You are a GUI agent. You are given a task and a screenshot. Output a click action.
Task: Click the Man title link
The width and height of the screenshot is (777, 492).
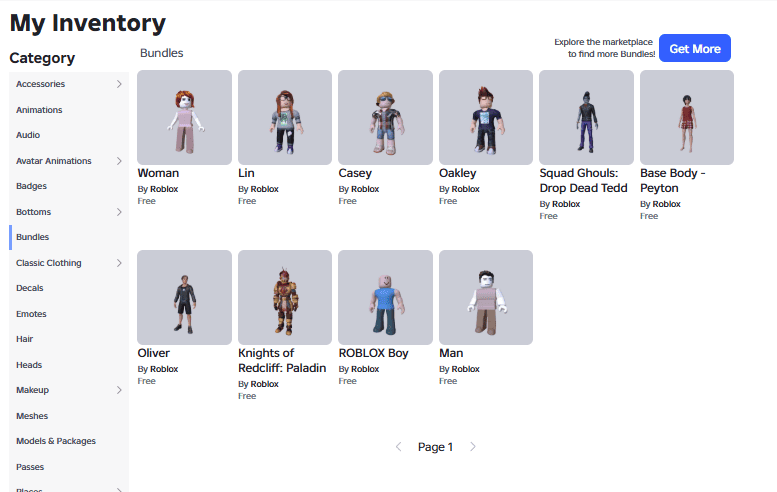[x=451, y=353]
